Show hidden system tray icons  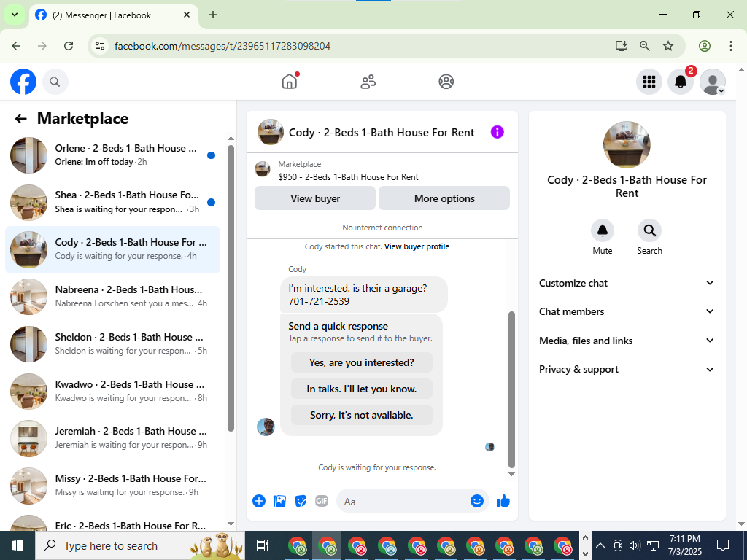point(601,545)
